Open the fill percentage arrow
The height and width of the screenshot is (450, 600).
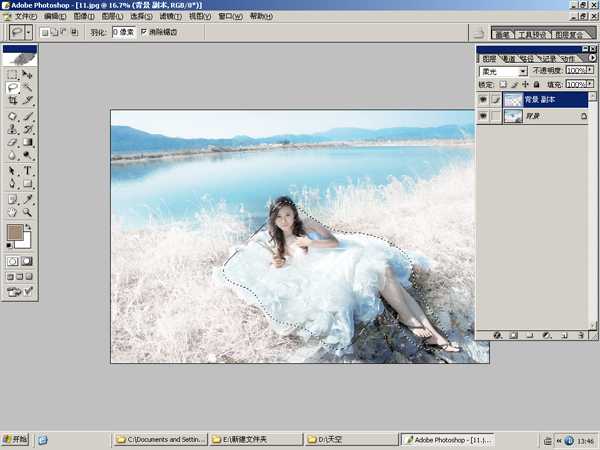click(591, 85)
